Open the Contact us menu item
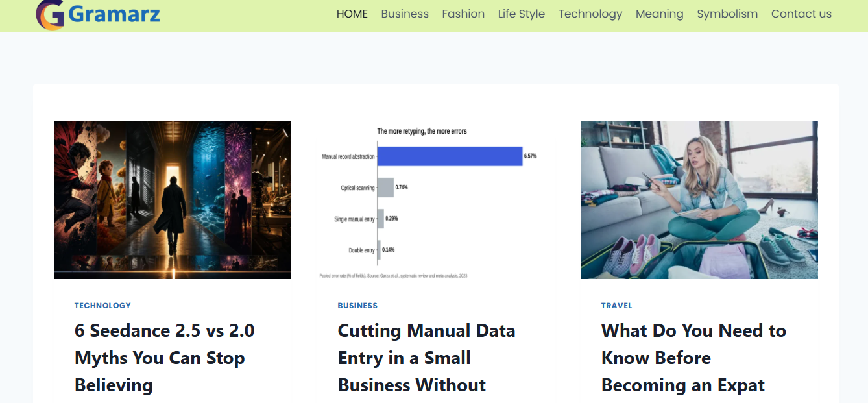 tap(801, 14)
